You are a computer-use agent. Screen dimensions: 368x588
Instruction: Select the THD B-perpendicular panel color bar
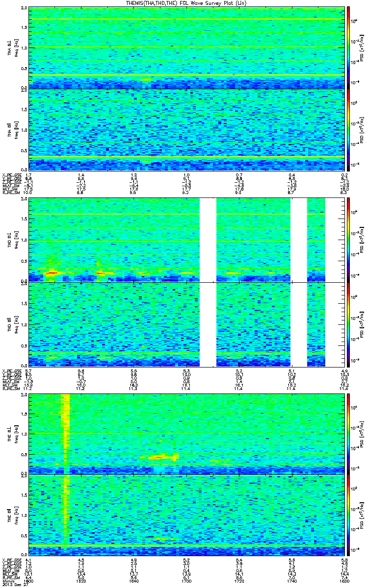tap(348, 239)
